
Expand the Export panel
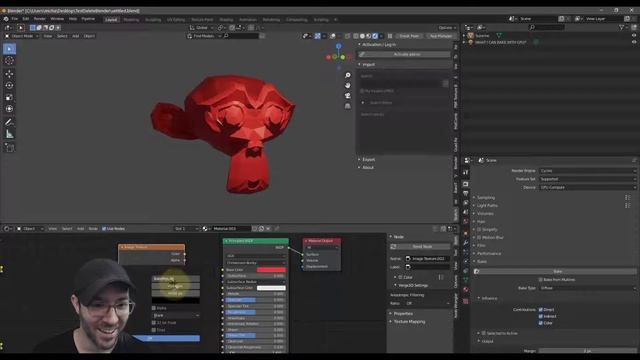point(369,160)
